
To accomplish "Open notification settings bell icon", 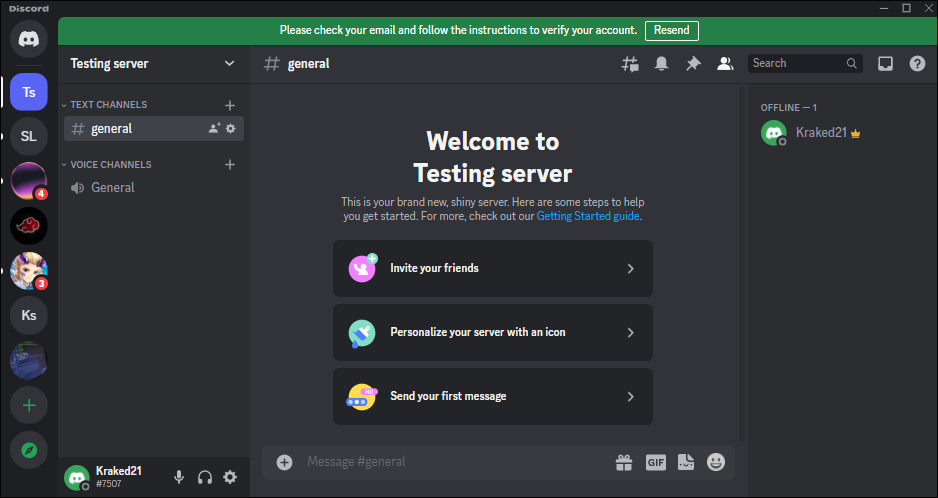I will (x=661, y=63).
